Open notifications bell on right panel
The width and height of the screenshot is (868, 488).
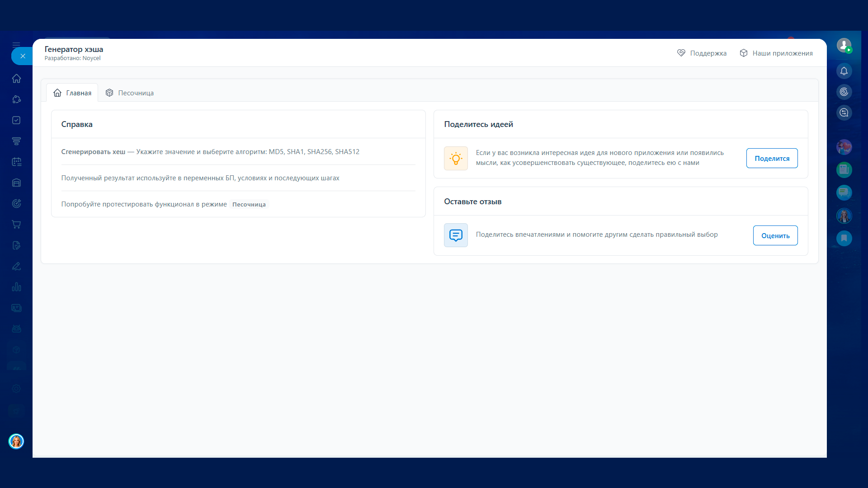(844, 71)
